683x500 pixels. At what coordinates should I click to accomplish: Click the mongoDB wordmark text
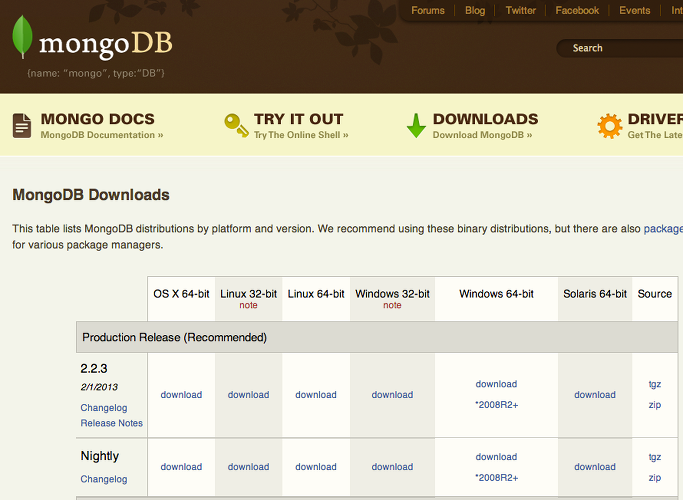pos(106,44)
